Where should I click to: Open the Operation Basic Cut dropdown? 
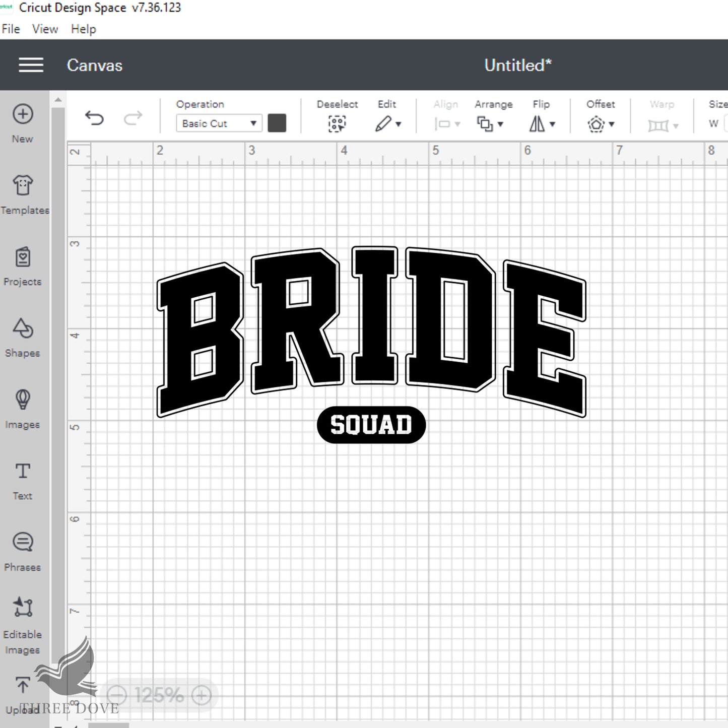(219, 123)
